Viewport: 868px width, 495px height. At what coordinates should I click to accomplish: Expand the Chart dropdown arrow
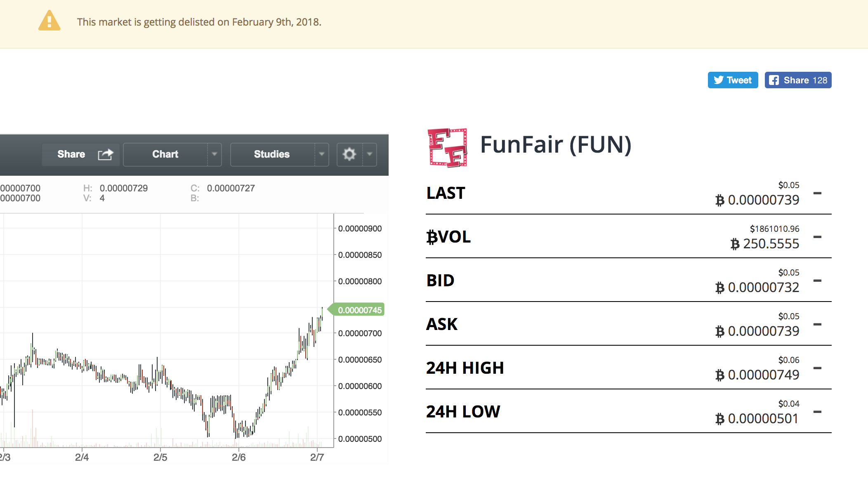pyautogui.click(x=215, y=154)
